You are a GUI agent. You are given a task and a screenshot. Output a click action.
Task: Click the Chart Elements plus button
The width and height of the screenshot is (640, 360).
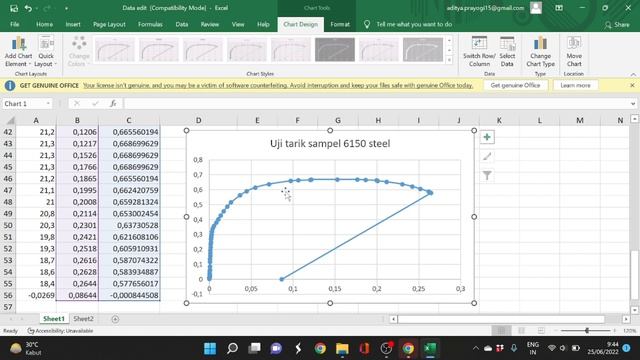(x=487, y=137)
